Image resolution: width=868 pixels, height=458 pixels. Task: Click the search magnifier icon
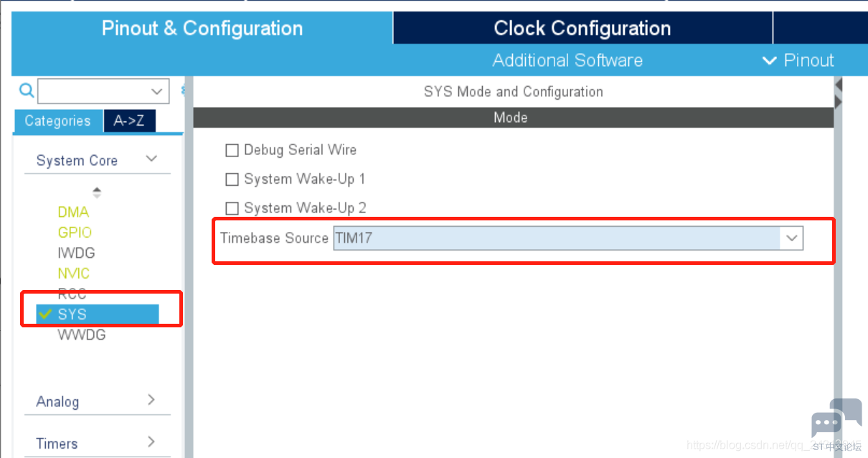click(27, 90)
